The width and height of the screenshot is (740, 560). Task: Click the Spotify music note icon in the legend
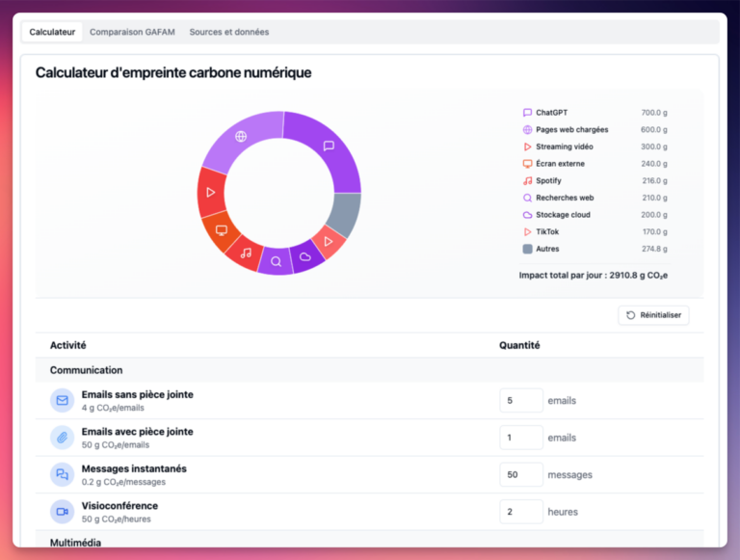click(x=527, y=181)
